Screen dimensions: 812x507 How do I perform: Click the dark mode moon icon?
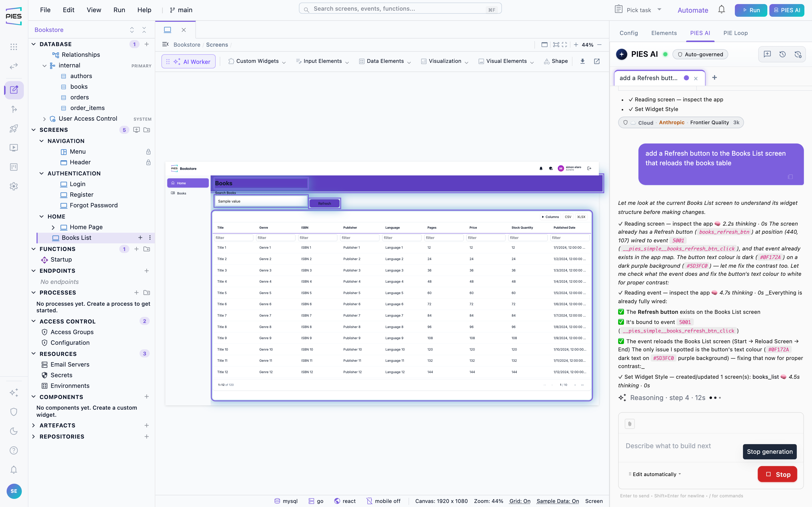14,431
